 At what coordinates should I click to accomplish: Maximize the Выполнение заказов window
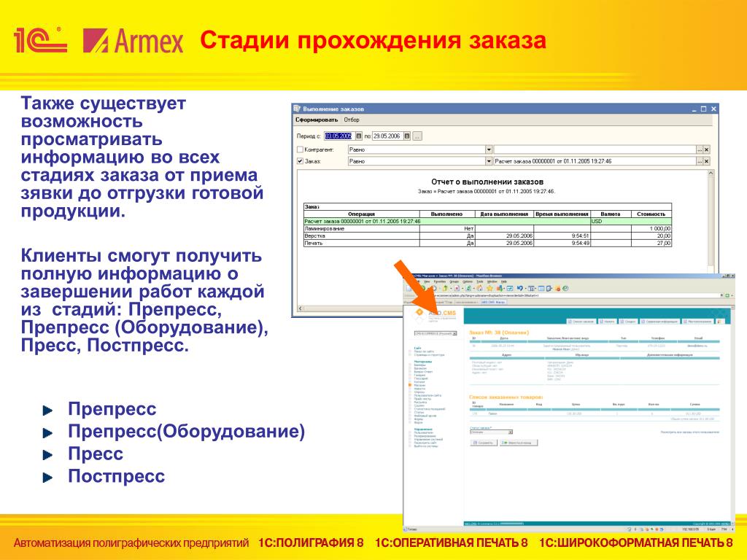[704, 109]
